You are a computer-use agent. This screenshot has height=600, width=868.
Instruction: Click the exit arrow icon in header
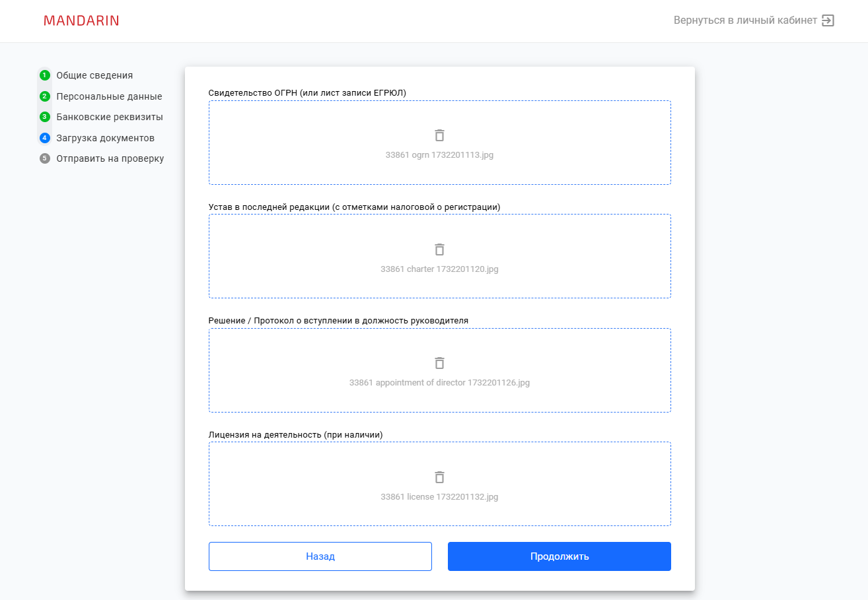tap(828, 20)
